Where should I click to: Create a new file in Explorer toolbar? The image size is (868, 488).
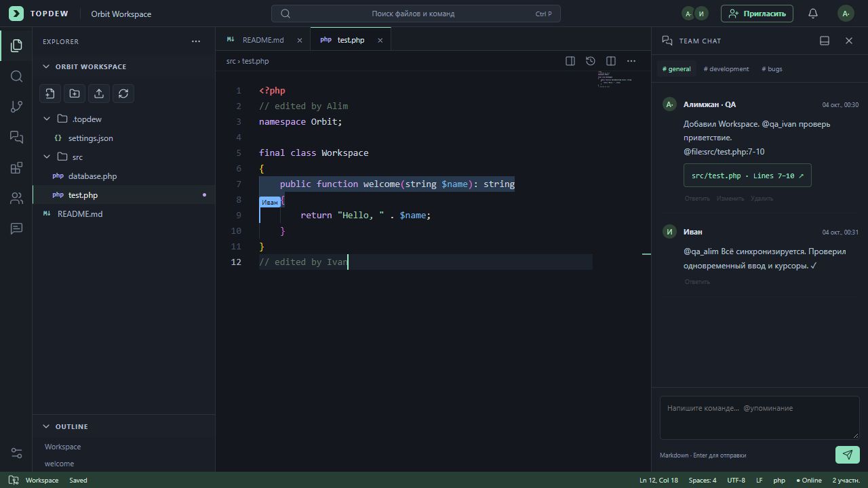(x=50, y=94)
